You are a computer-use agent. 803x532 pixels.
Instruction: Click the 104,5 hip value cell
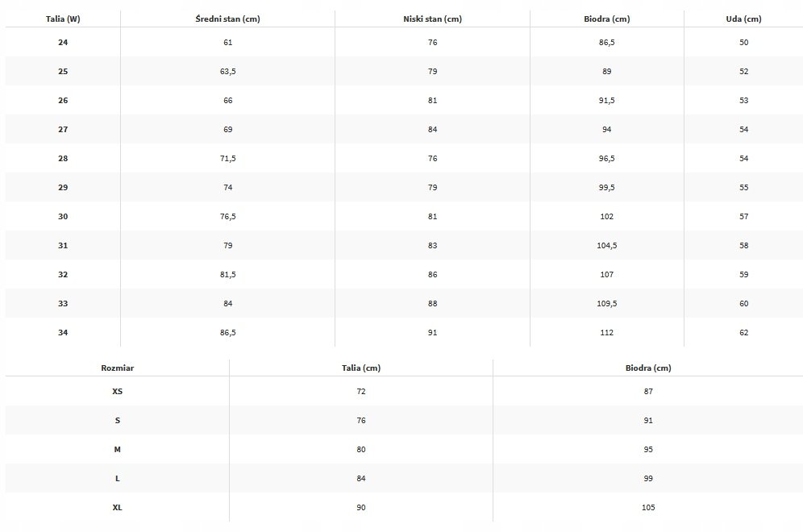[x=606, y=245]
